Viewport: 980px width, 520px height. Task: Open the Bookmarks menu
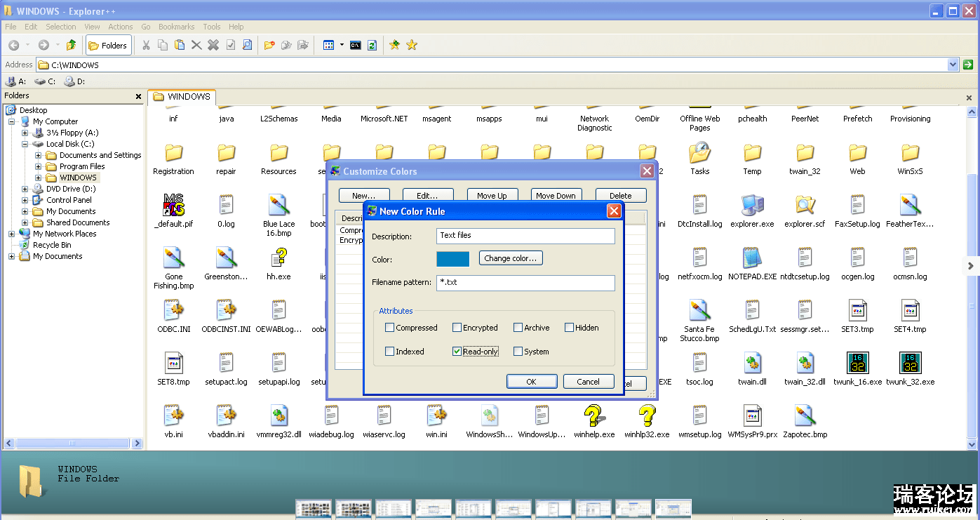tap(176, 27)
